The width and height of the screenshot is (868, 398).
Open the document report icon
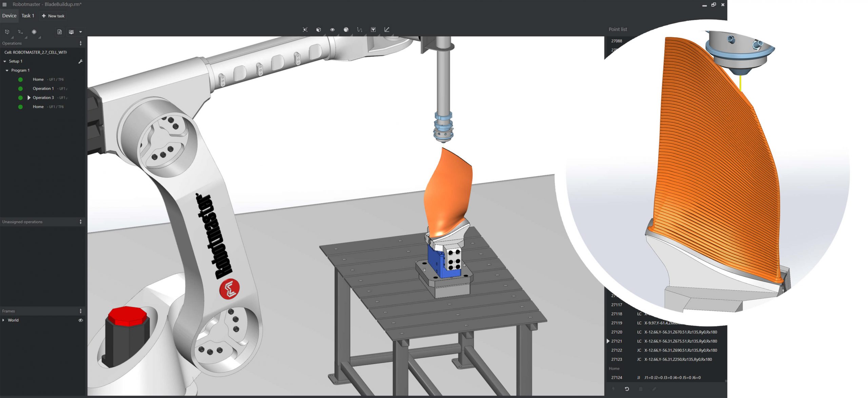point(59,32)
